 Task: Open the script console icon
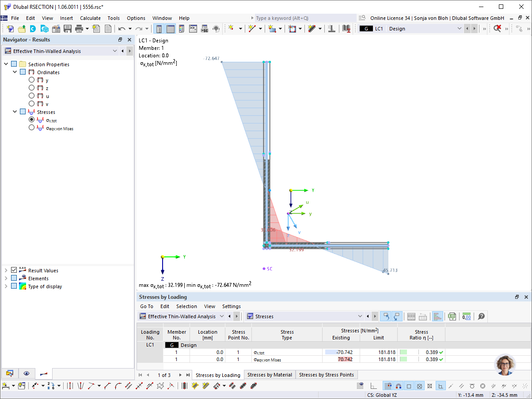point(193,29)
